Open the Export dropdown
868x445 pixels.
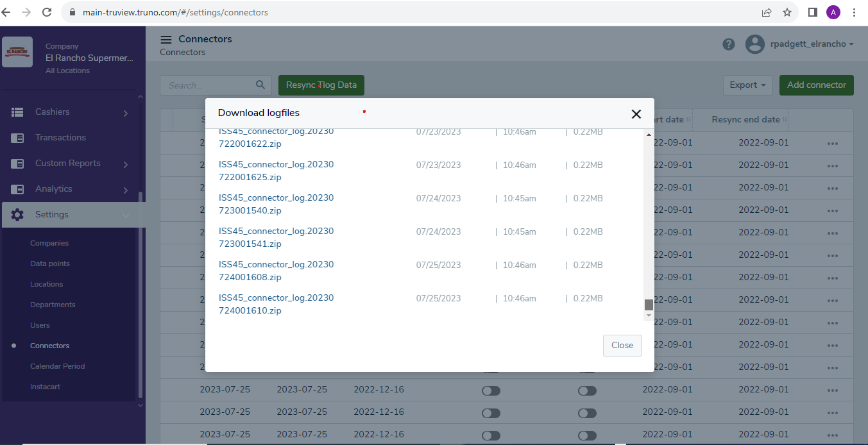[x=748, y=85]
